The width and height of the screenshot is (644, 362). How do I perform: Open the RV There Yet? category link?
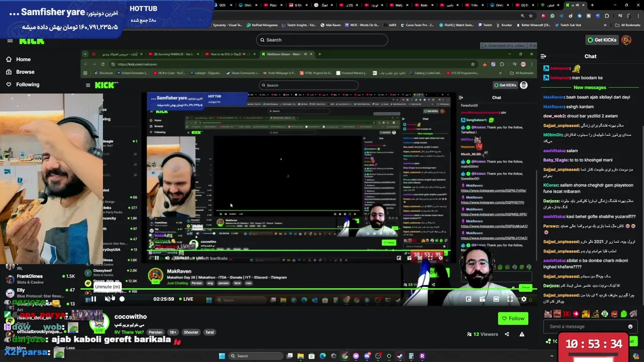tap(129, 332)
